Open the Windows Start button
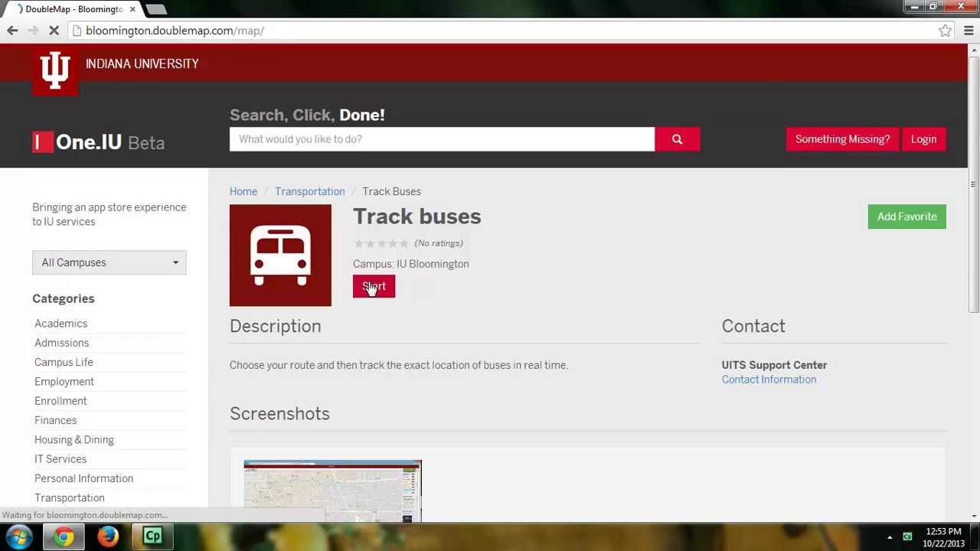This screenshot has height=551, width=980. 18,536
